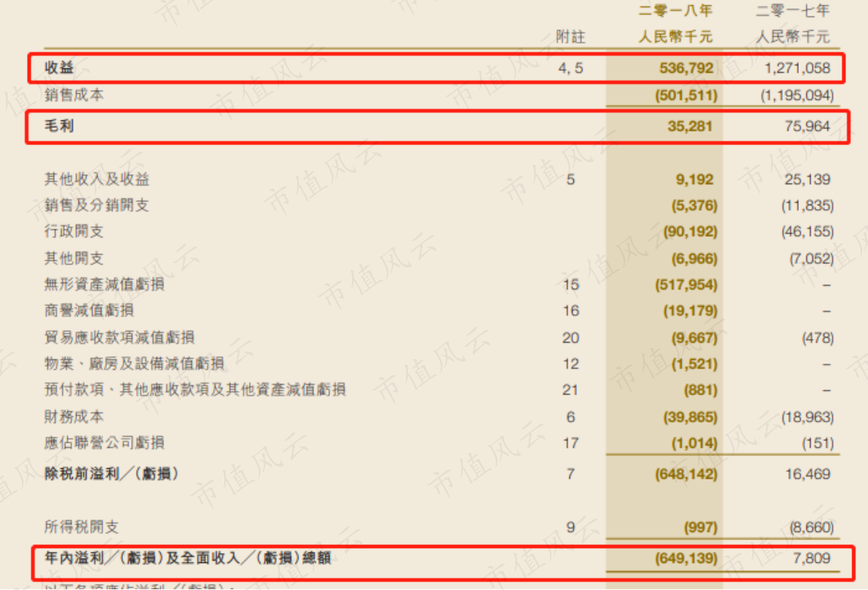This screenshot has height=590, width=868.
Task: Click note number 9 for income tax
Action: pos(571,528)
